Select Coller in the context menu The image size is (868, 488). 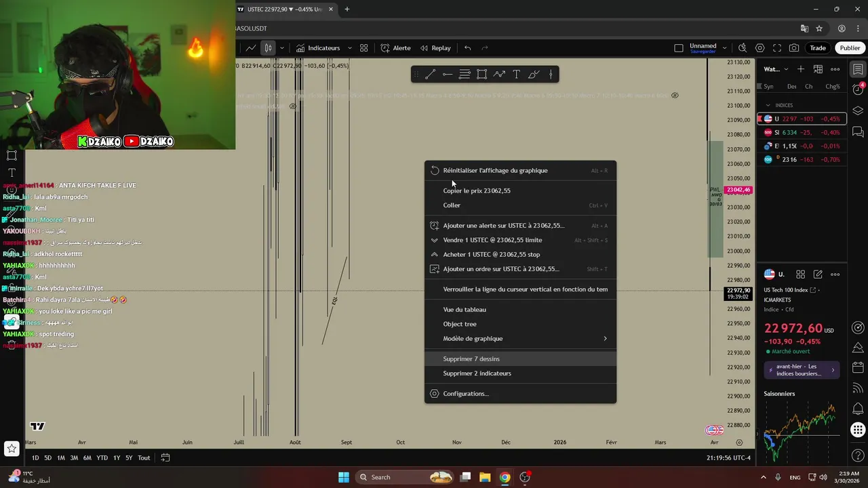(520, 205)
